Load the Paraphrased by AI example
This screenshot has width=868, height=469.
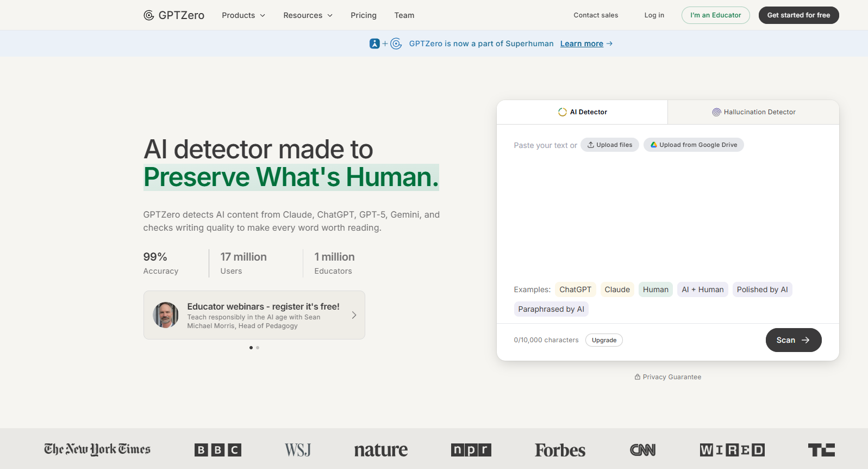[551, 309]
